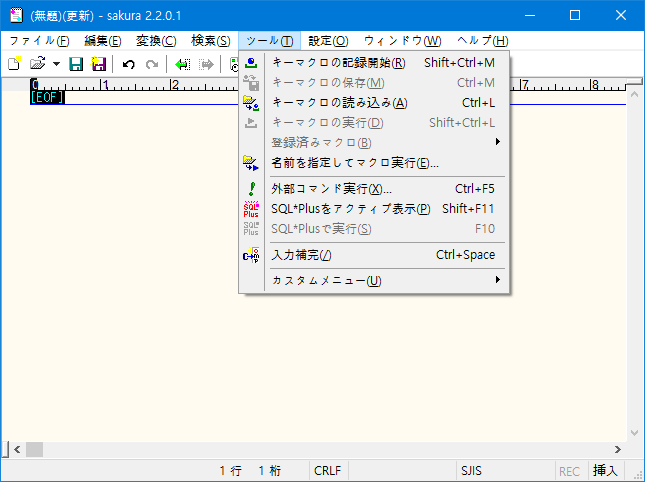Click the Redo arrow icon
Screen dimensions: 645x482
pos(152,65)
